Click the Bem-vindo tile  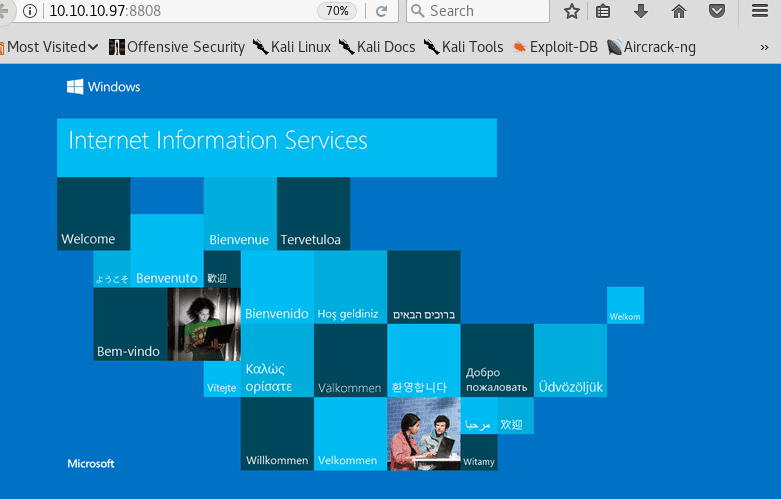[130, 324]
